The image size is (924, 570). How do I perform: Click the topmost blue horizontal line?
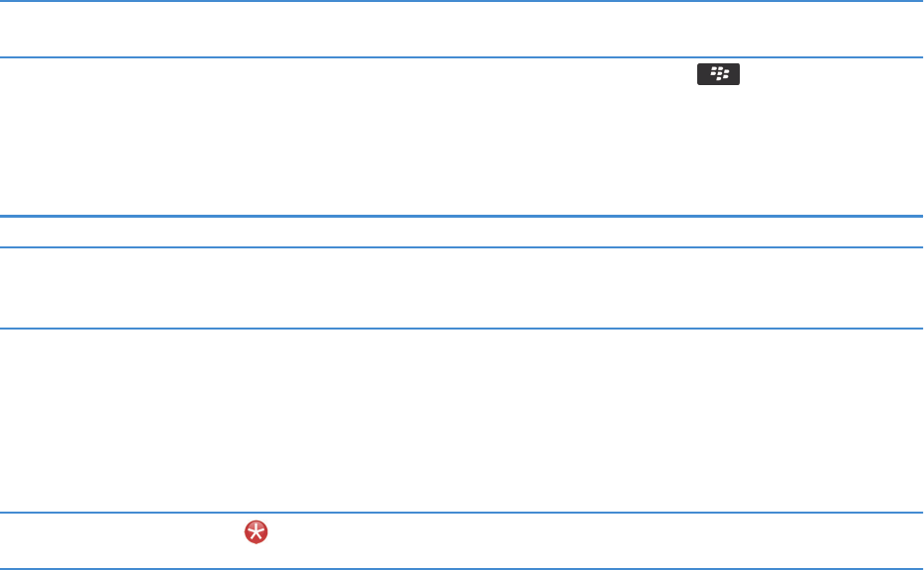(x=462, y=2)
